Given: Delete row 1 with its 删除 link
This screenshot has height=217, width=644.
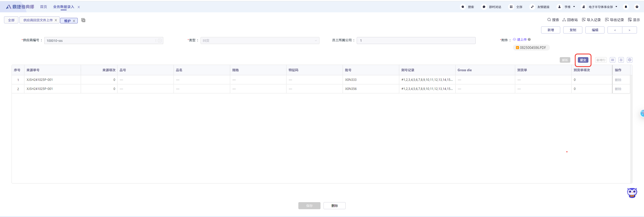Looking at the screenshot, I should 618,80.
